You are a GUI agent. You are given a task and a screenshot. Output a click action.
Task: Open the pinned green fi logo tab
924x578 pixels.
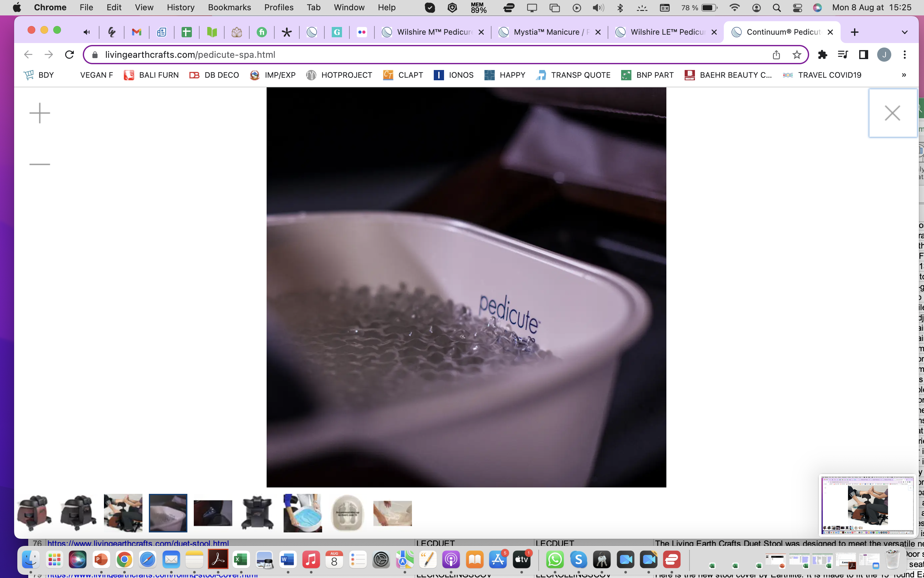[x=261, y=32]
